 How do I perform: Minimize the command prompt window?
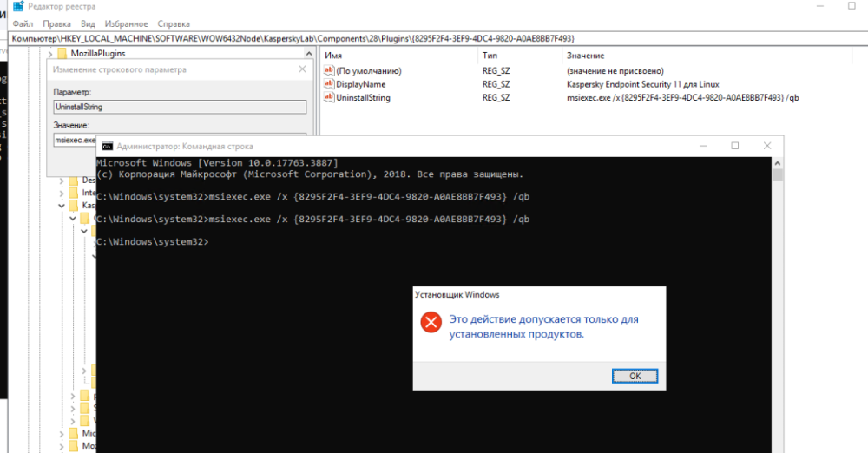[703, 146]
